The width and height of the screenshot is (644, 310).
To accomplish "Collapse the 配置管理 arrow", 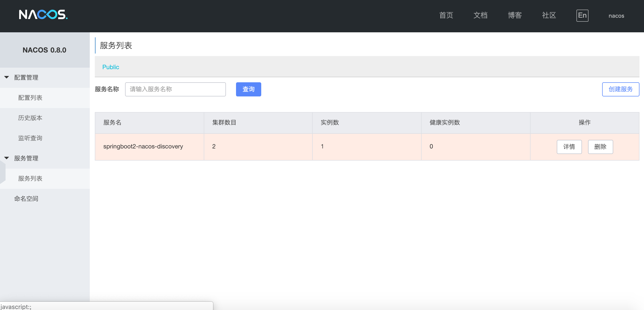I will (x=7, y=77).
